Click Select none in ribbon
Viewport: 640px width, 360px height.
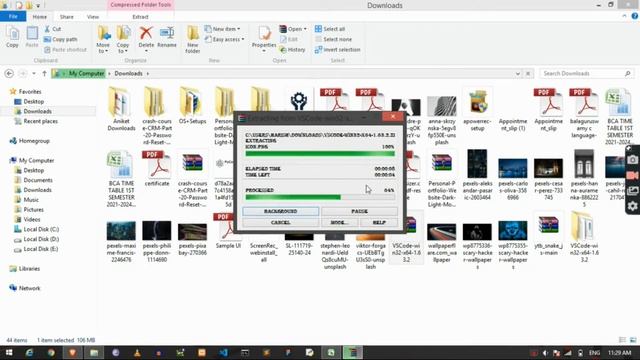point(333,39)
